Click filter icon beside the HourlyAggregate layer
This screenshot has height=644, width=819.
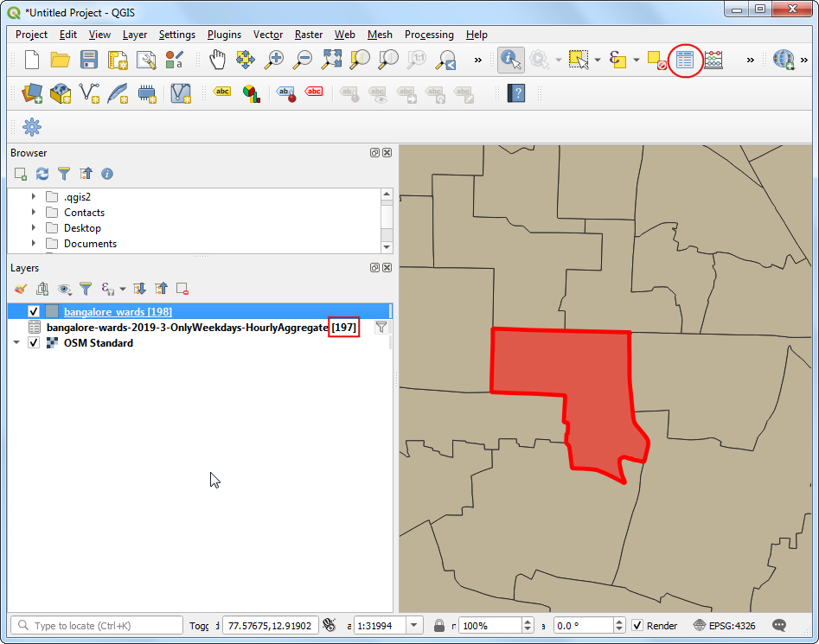pos(381,327)
